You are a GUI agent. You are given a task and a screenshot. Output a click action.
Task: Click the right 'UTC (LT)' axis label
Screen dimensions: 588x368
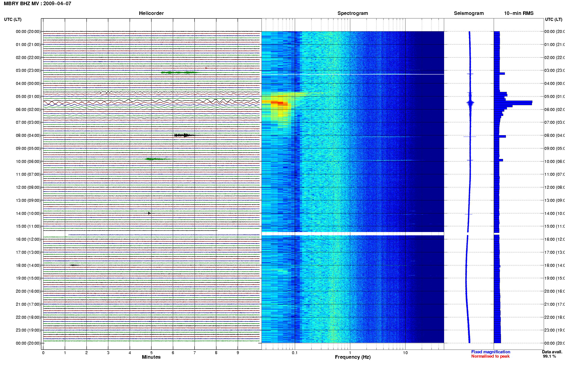553,19
